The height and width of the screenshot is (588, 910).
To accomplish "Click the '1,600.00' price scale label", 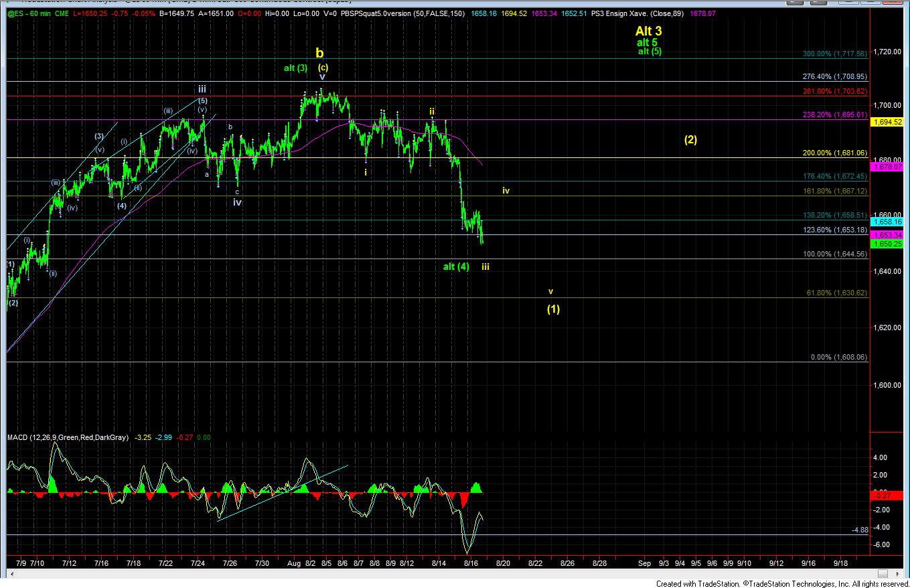I will coord(888,385).
